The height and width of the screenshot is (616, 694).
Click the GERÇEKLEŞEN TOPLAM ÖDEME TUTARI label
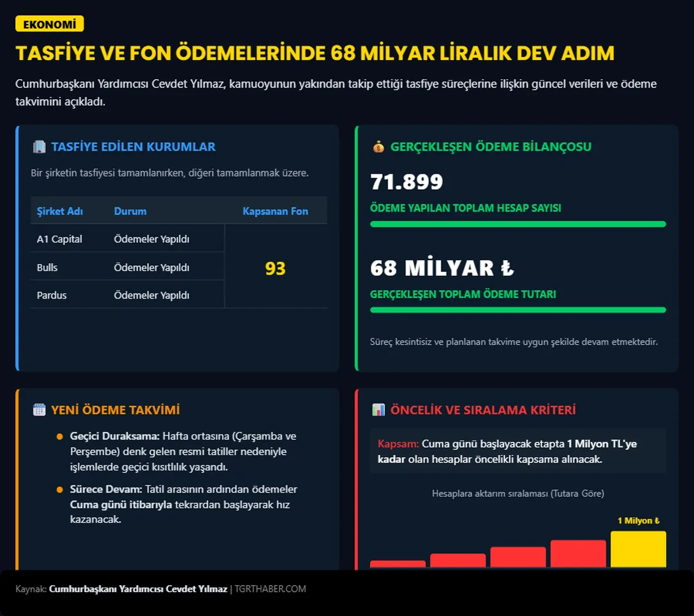[x=463, y=294]
